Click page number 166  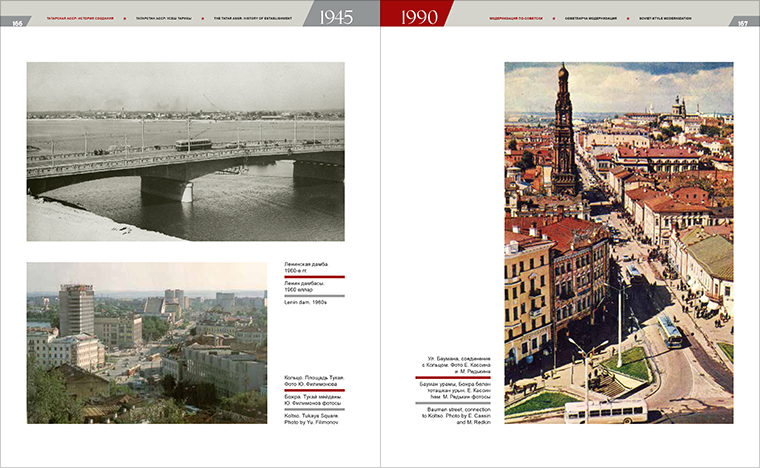pos(16,23)
